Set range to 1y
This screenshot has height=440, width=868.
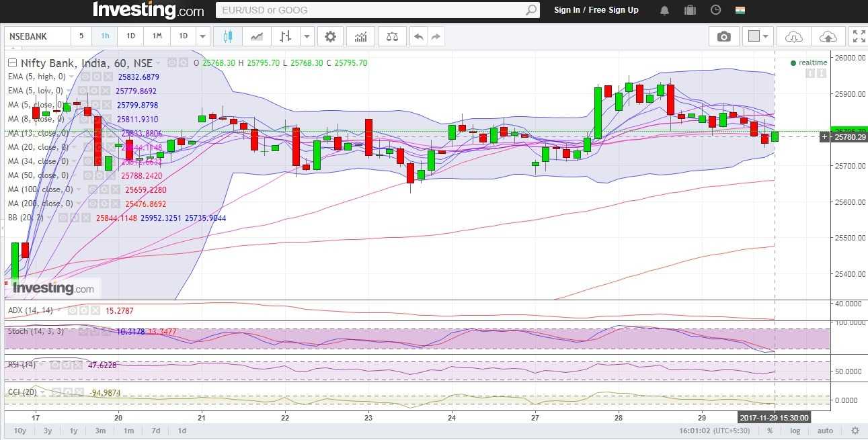point(74,431)
